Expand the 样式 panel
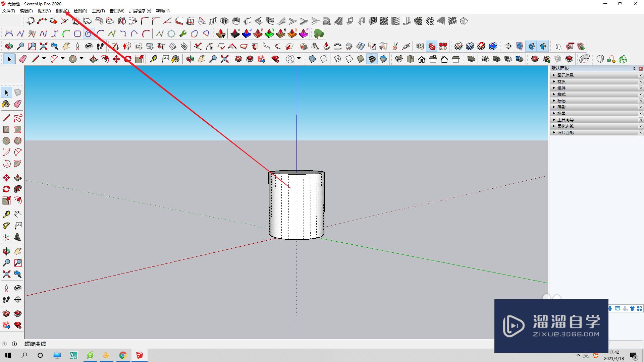Viewport: 644px width, 362px height. (x=596, y=94)
